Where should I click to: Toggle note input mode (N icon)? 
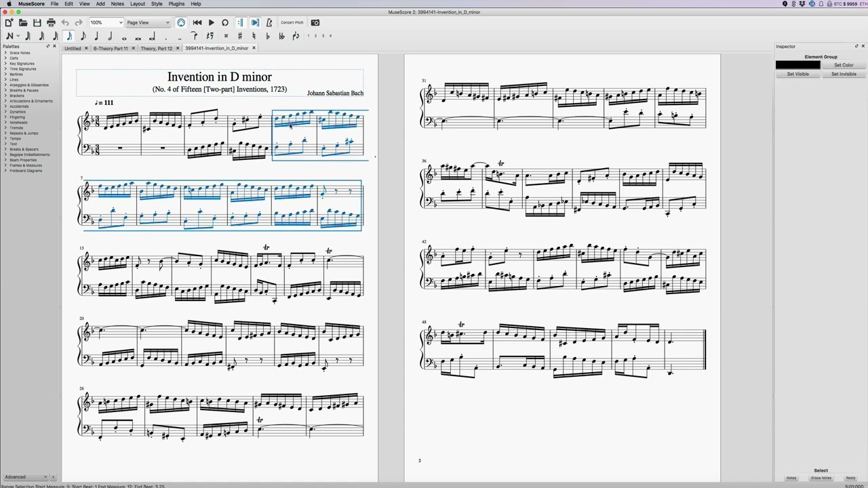coord(9,36)
